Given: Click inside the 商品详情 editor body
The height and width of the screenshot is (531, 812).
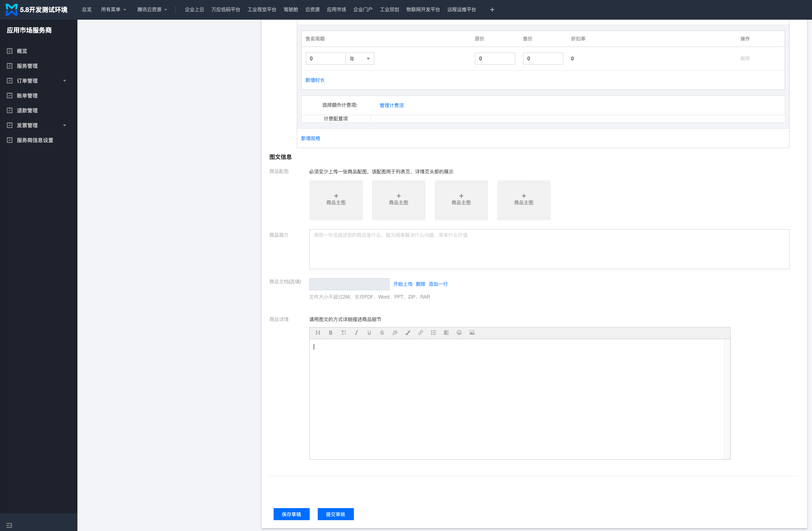Looking at the screenshot, I should 517,399.
